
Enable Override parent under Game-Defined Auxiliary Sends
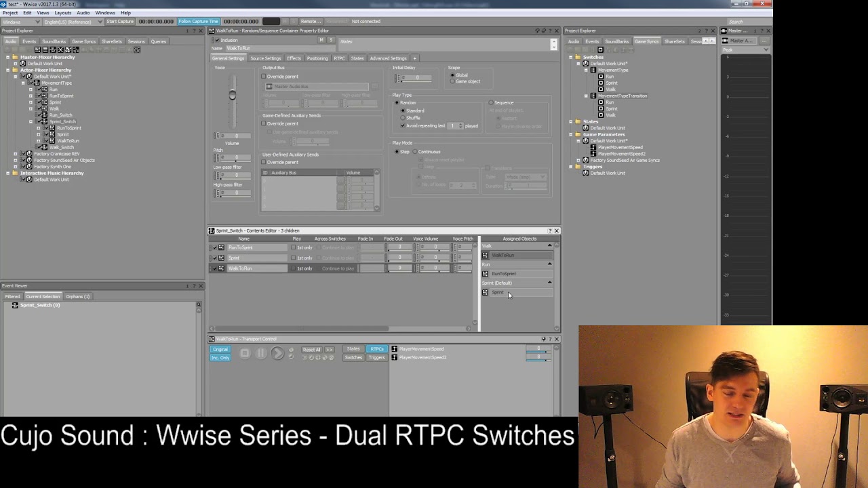pos(264,123)
